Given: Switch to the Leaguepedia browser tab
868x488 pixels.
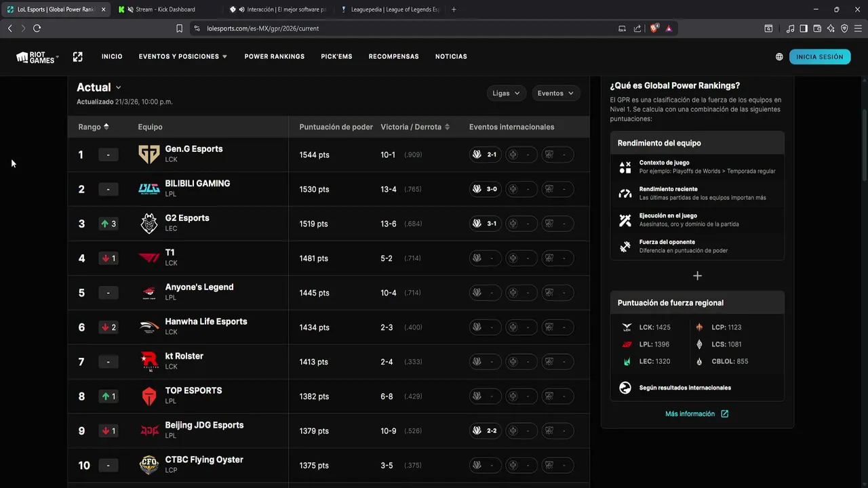Looking at the screenshot, I should pyautogui.click(x=390, y=9).
